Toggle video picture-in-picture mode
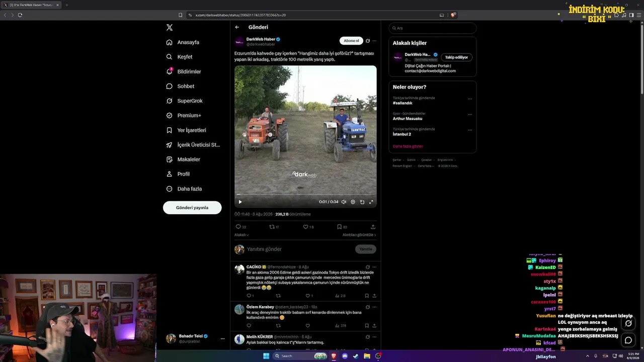This screenshot has height=362, width=644. tap(362, 202)
